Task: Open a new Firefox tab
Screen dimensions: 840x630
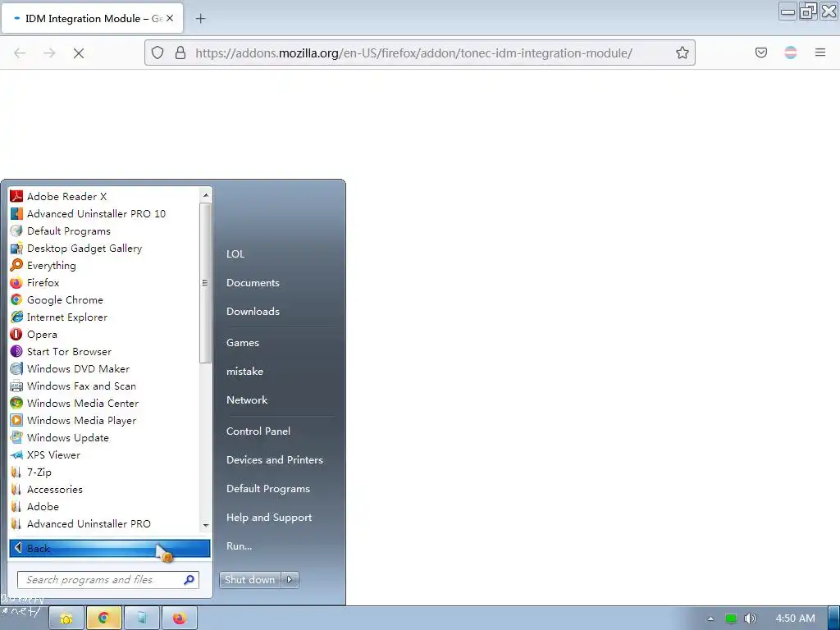Action: [200, 19]
